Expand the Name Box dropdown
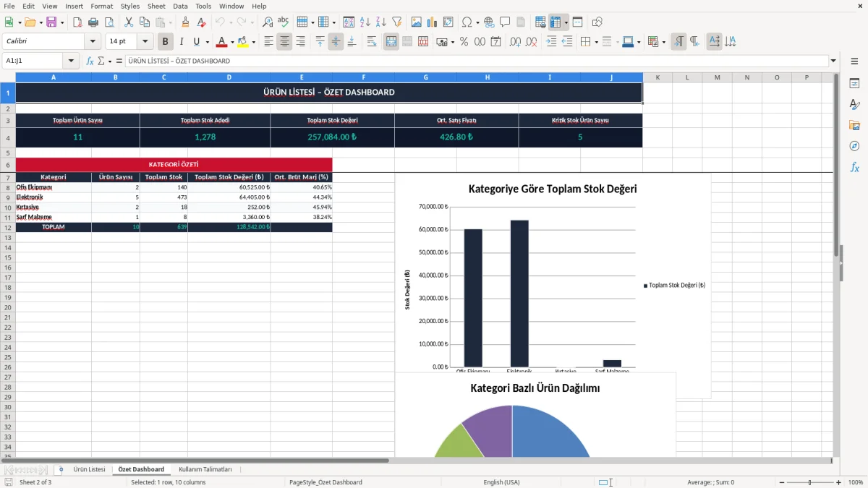Image resolution: width=868 pixels, height=488 pixels. point(71,61)
